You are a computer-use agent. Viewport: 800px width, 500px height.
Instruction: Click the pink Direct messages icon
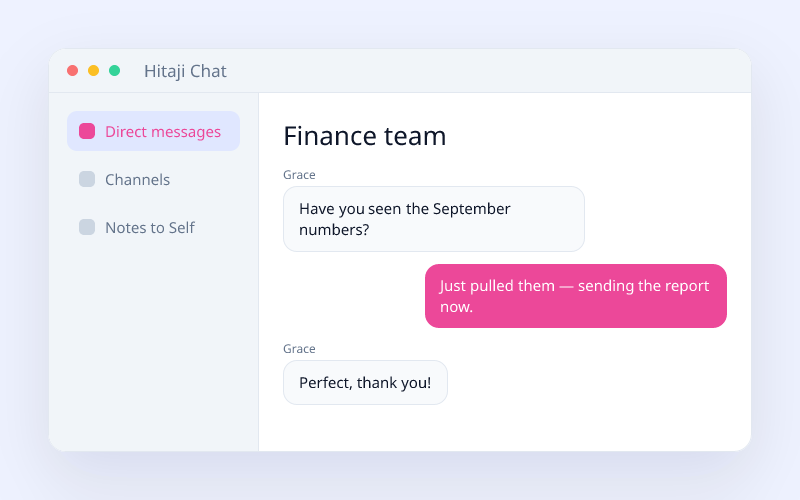pyautogui.click(x=87, y=131)
